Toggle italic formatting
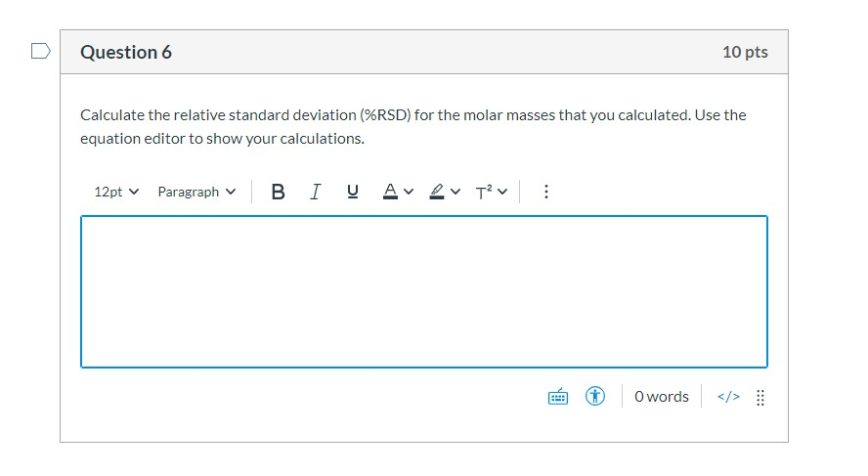This screenshot has height=476, width=868. point(315,192)
